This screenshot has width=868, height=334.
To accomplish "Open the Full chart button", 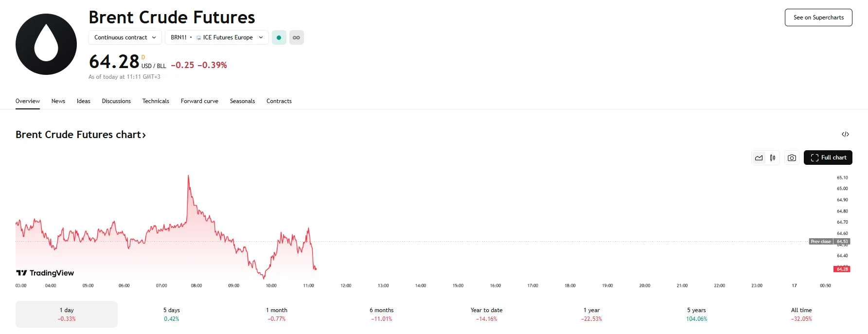I will point(828,158).
